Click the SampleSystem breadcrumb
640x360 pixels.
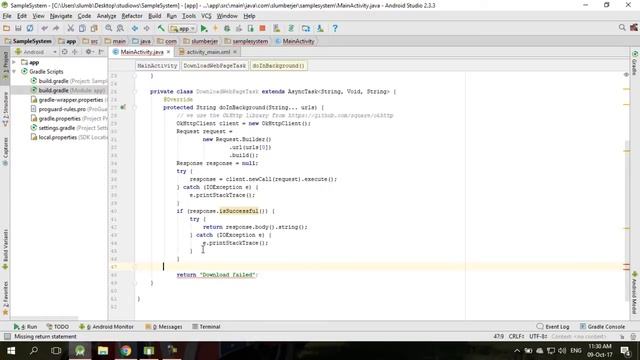(x=28, y=41)
